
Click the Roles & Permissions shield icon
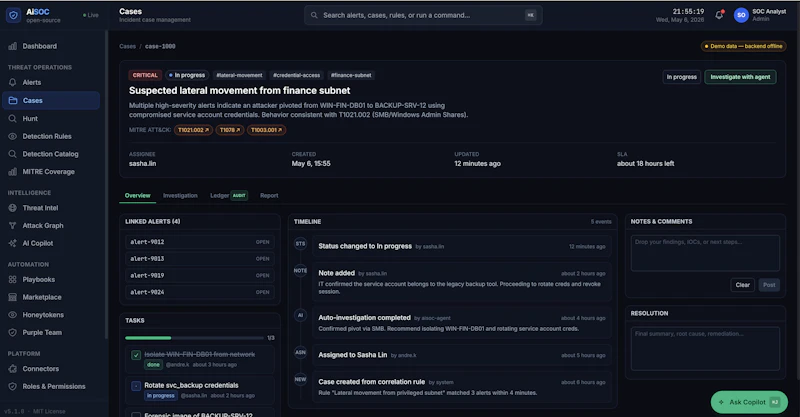[x=13, y=386]
